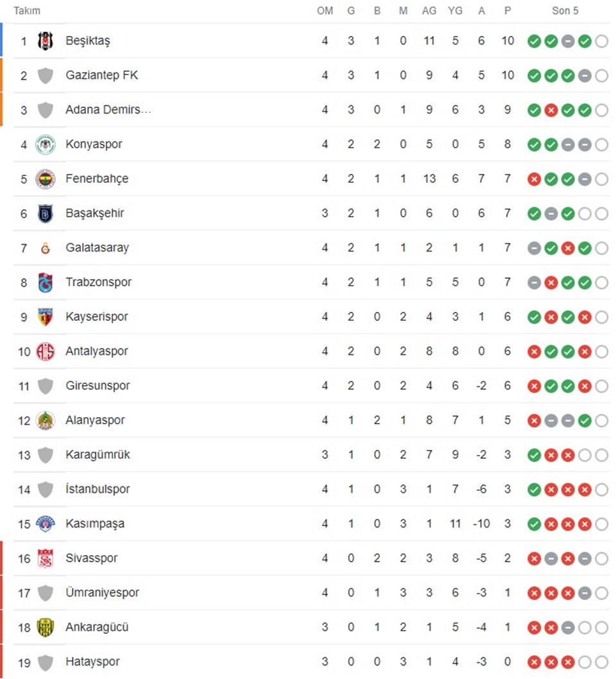This screenshot has width=616, height=679.
Task: Click the Trabzonspor crest icon
Action: pyautogui.click(x=45, y=283)
